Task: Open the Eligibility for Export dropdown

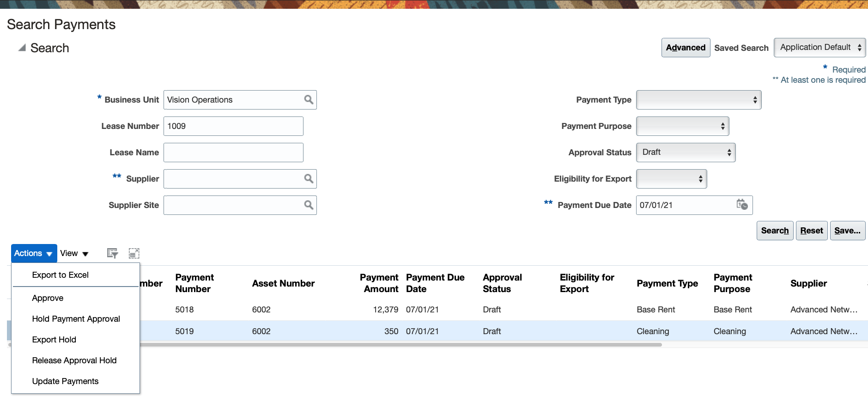Action: 671,179
